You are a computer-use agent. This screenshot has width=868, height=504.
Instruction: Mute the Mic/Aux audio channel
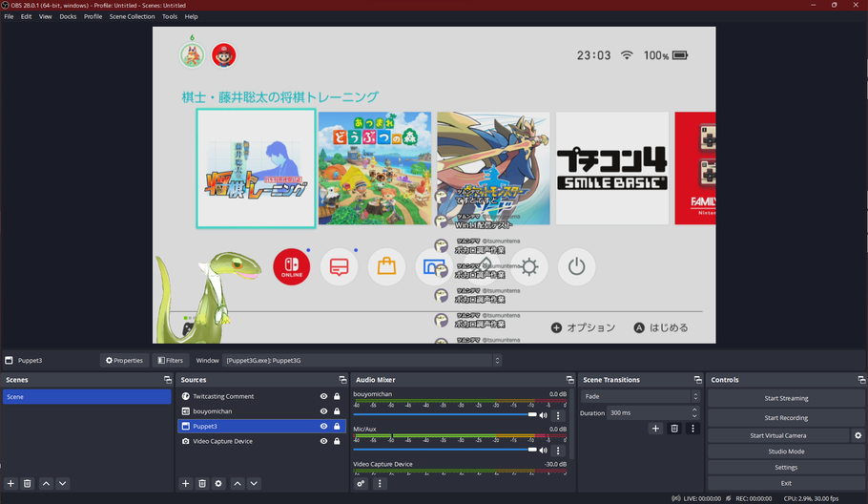543,451
